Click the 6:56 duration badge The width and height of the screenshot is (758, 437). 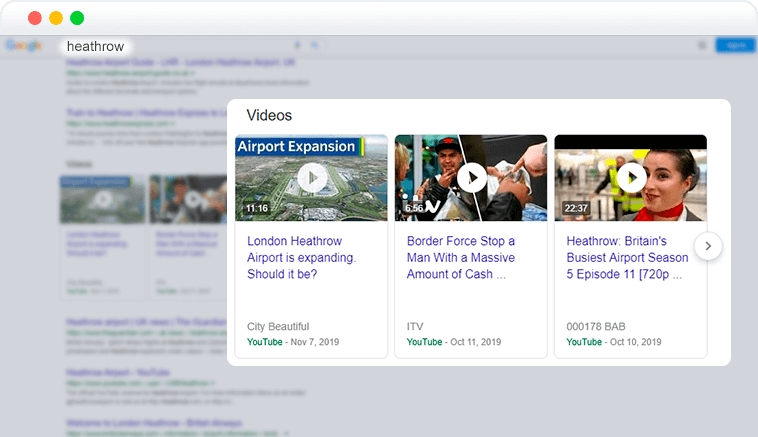[x=414, y=208]
